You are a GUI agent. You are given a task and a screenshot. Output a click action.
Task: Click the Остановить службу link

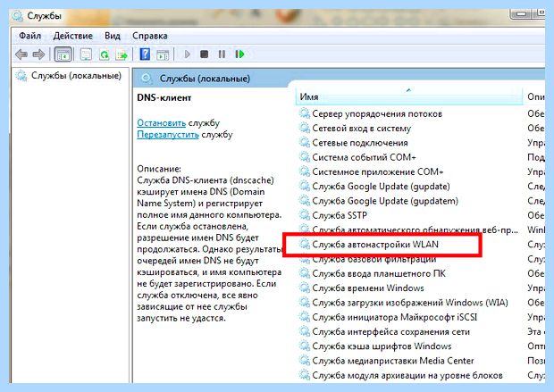coord(161,123)
